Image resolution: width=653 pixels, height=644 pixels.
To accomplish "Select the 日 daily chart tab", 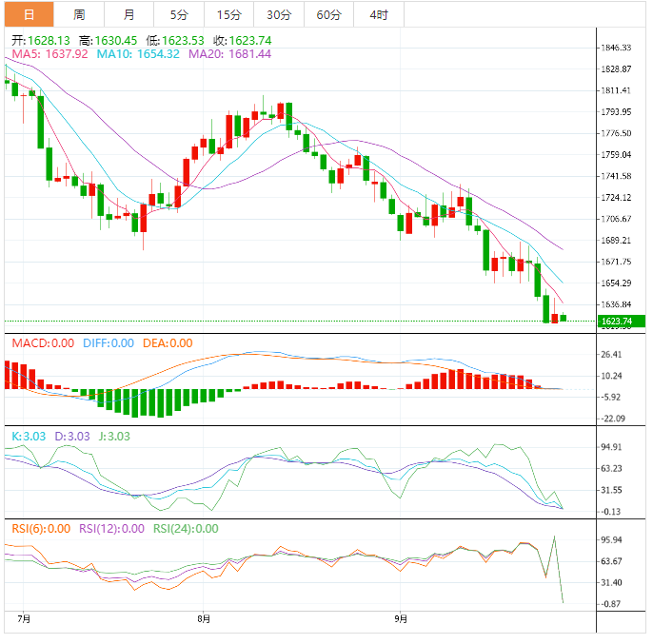I will [x=30, y=14].
